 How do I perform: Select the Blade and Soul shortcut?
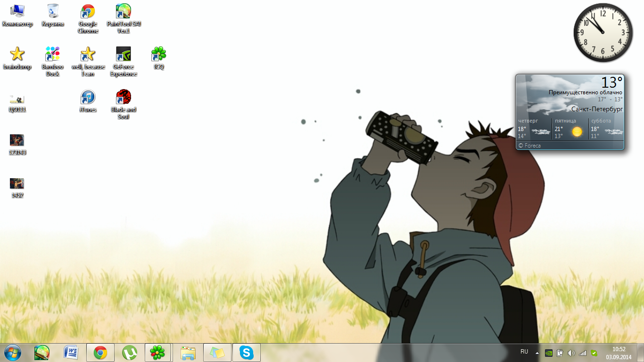point(124,104)
